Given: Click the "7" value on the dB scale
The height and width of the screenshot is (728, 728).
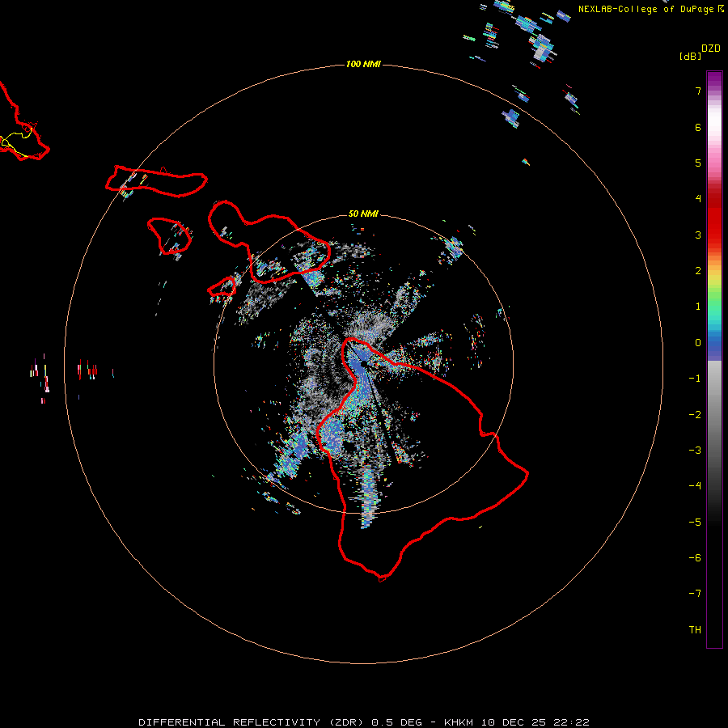Looking at the screenshot, I should [x=698, y=91].
